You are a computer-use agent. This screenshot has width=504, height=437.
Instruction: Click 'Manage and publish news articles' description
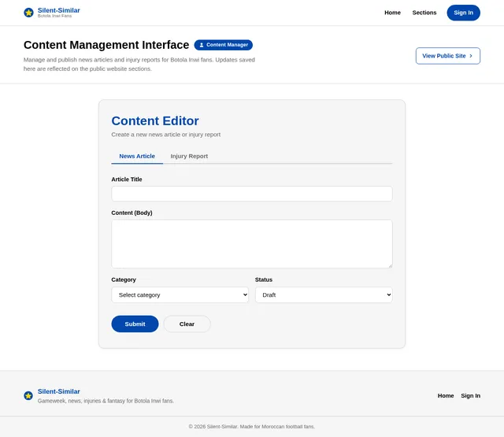click(x=139, y=65)
